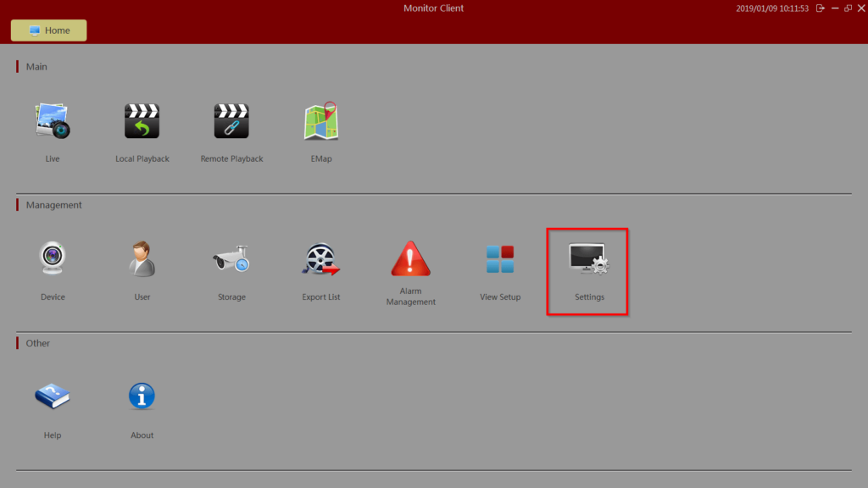The height and width of the screenshot is (488, 868).
Task: Click the logout icon near the clock
Action: coord(820,8)
